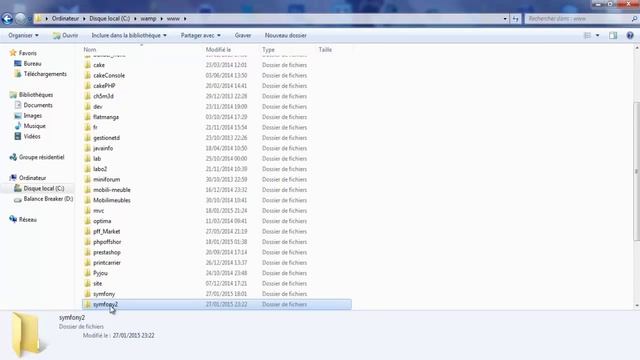This screenshot has height=360, width=640.
Task: Click the 'Pyjou' folder name
Action: point(100,273)
